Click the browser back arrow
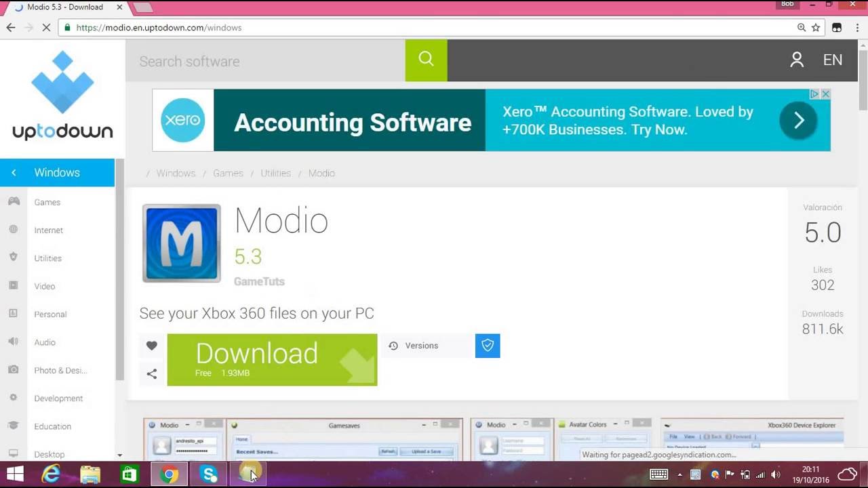 click(x=10, y=28)
